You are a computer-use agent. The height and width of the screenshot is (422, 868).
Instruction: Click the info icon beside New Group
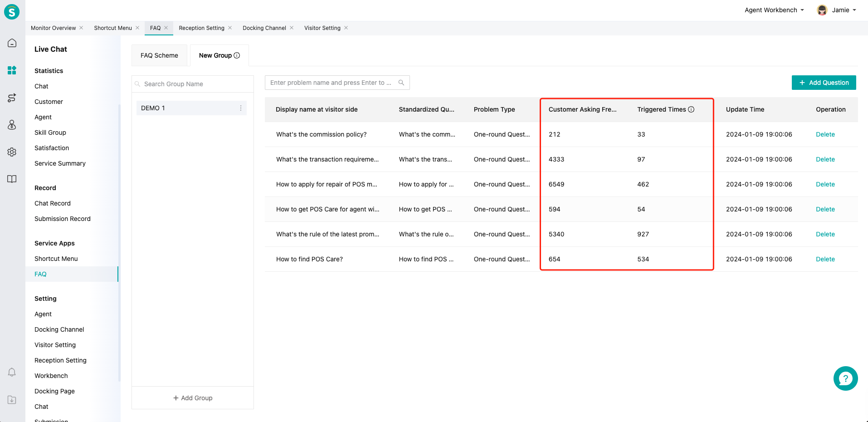point(237,55)
